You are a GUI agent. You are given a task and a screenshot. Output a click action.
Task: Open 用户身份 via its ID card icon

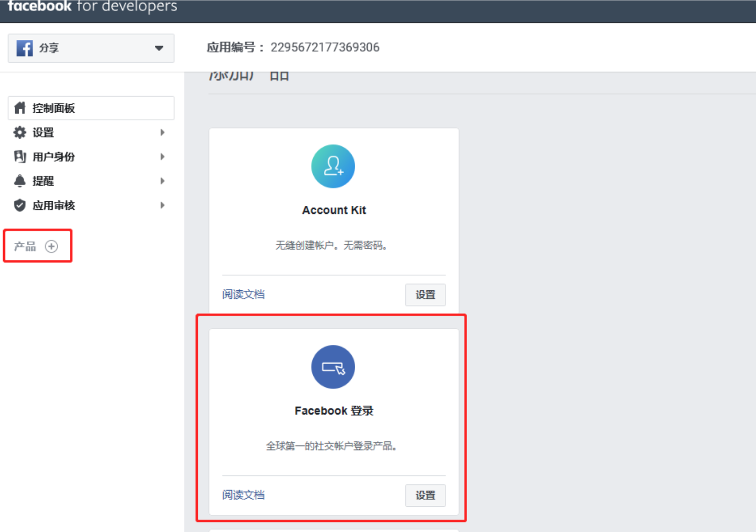coord(19,156)
